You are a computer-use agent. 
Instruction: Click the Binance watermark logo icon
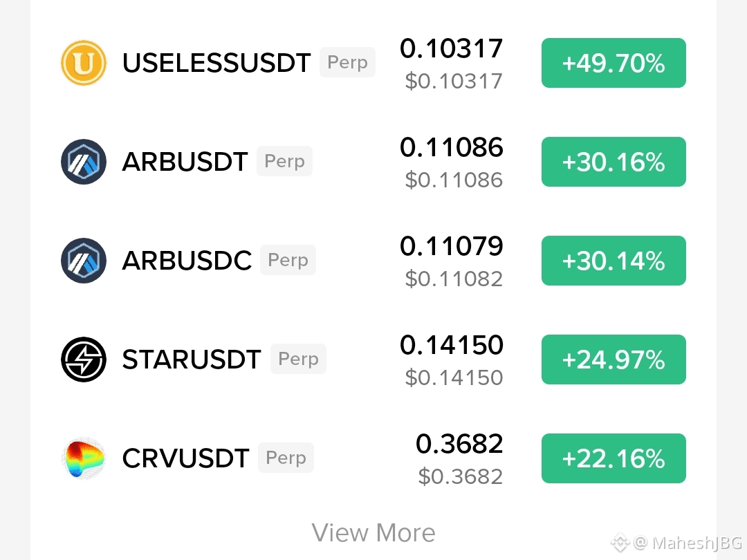[620, 543]
